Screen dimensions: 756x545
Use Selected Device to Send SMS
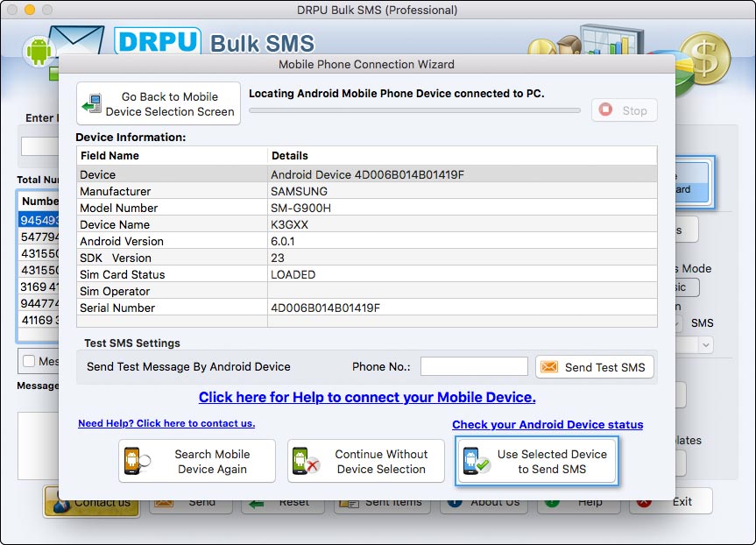click(537, 461)
